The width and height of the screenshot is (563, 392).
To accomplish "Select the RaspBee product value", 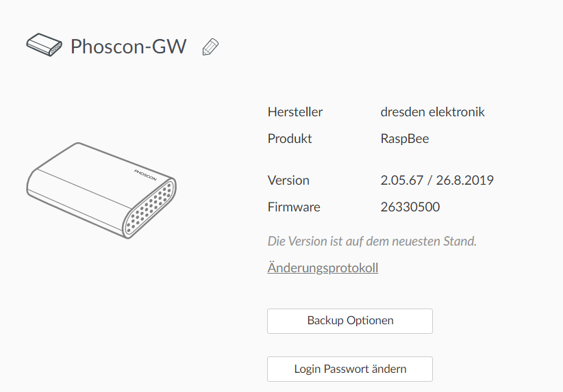I will 405,138.
